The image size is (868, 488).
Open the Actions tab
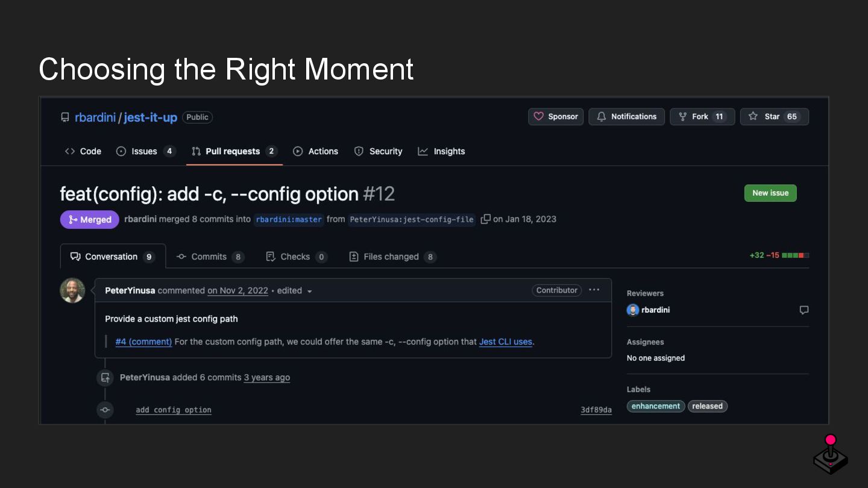316,151
